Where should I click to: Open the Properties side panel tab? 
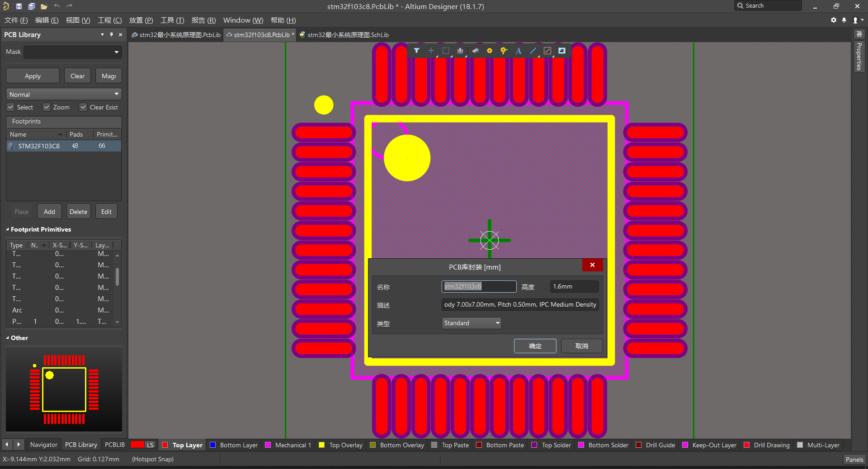(859, 57)
